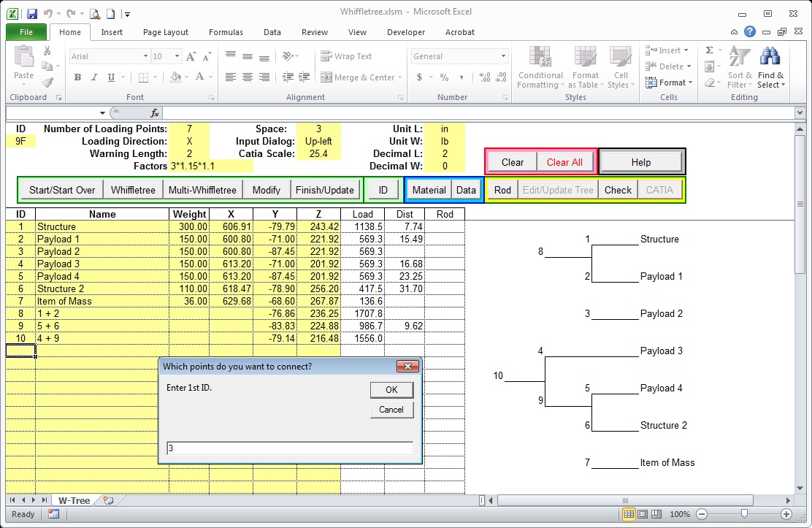This screenshot has width=812, height=528.
Task: Click the Align Text Left icon
Action: 231,77
